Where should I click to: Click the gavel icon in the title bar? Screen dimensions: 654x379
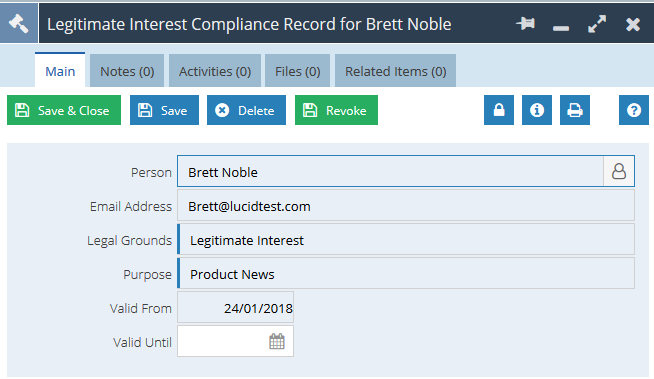19,23
